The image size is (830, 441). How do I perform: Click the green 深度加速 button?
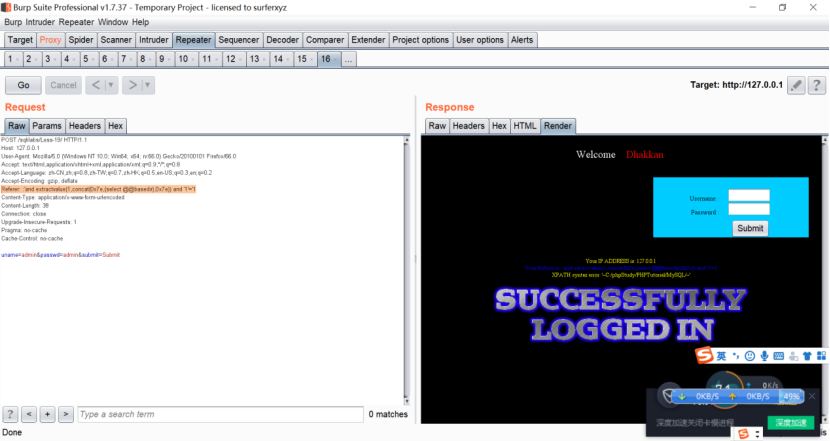(x=790, y=422)
